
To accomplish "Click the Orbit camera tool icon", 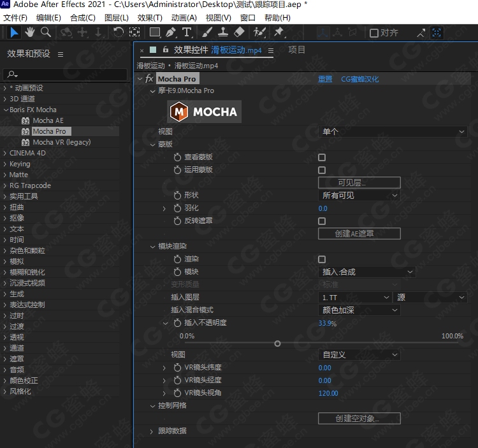I will 66,33.
